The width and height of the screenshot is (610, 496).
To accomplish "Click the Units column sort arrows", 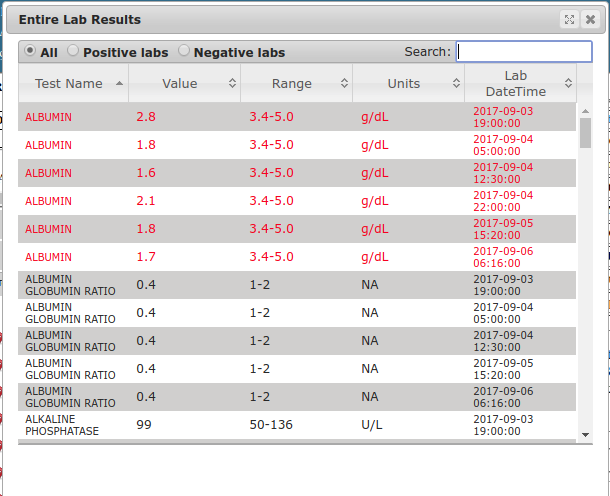I will pyautogui.click(x=456, y=84).
